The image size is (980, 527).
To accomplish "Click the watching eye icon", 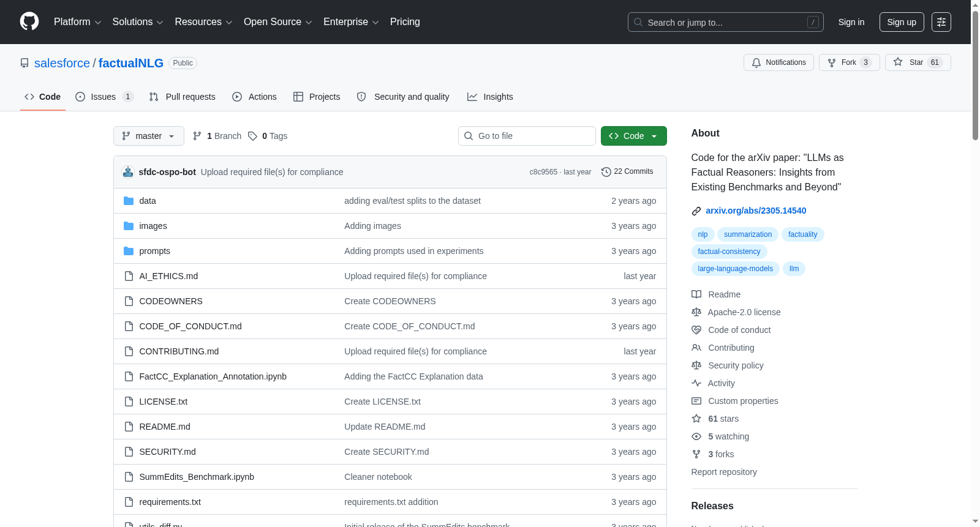I will point(696,436).
